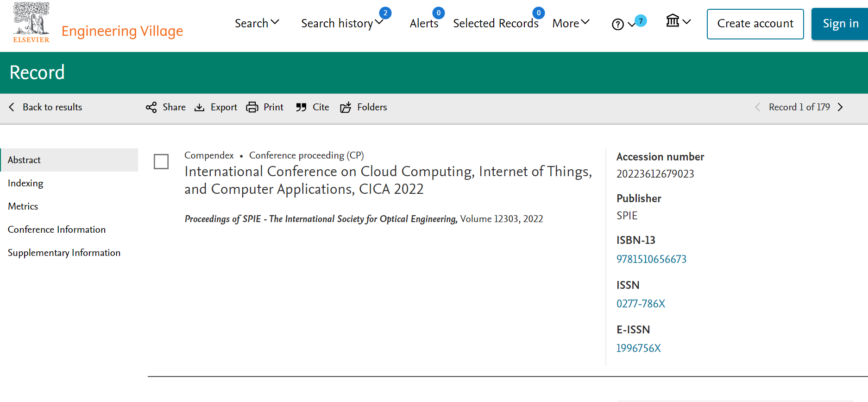The width and height of the screenshot is (868, 402).
Task: Click the Share button label
Action: click(174, 107)
